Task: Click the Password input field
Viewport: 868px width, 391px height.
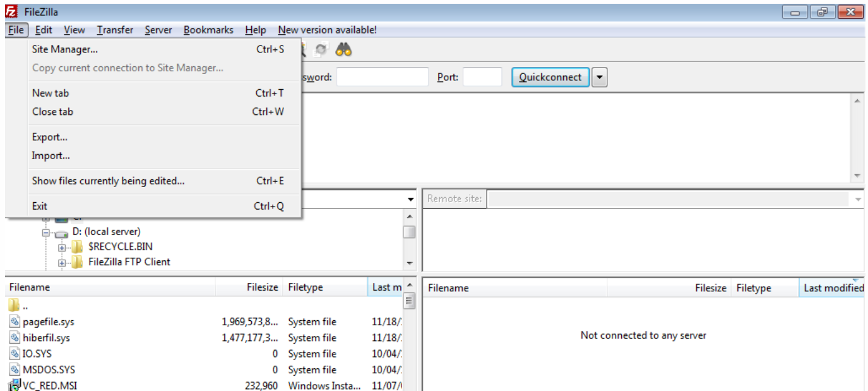Action: 383,77
